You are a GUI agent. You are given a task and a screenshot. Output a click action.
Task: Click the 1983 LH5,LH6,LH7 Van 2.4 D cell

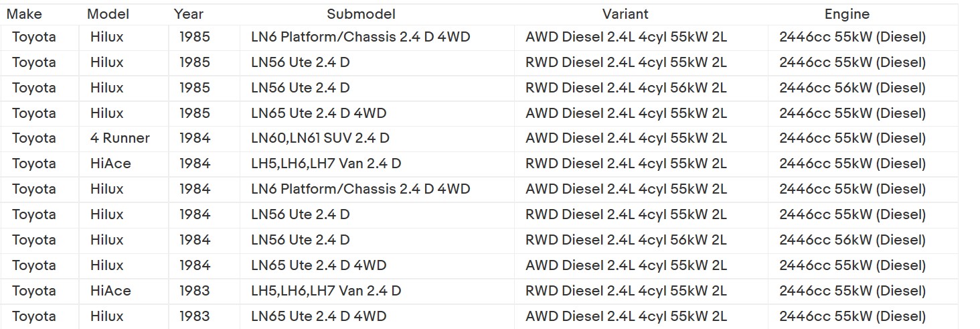click(326, 291)
